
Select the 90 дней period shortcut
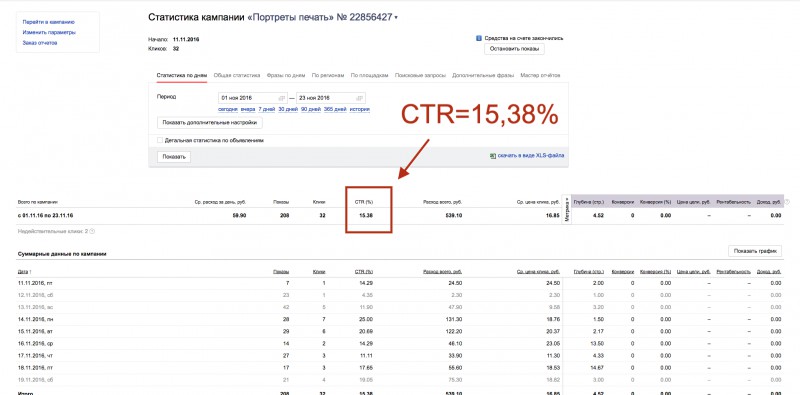311,109
